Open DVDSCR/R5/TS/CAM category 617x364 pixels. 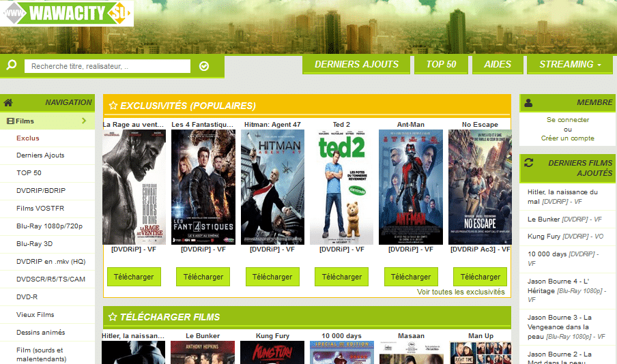[x=51, y=279]
